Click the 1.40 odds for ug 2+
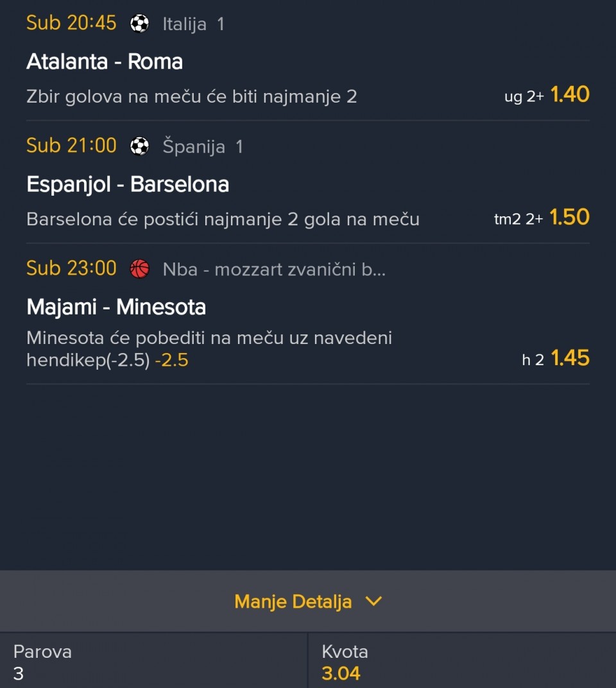The height and width of the screenshot is (688, 616). click(x=569, y=95)
